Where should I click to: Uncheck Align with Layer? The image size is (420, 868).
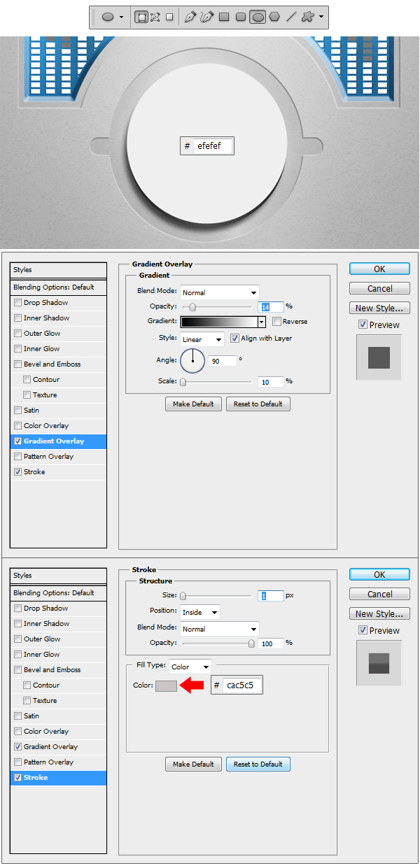coord(235,339)
